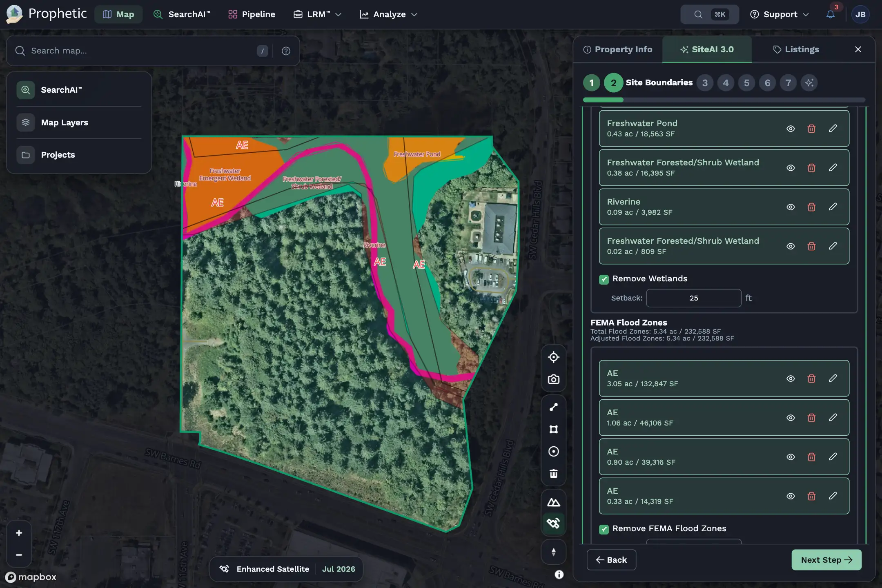882x588 pixels.
Task: Jump to step 5 in wizard
Action: [746, 83]
